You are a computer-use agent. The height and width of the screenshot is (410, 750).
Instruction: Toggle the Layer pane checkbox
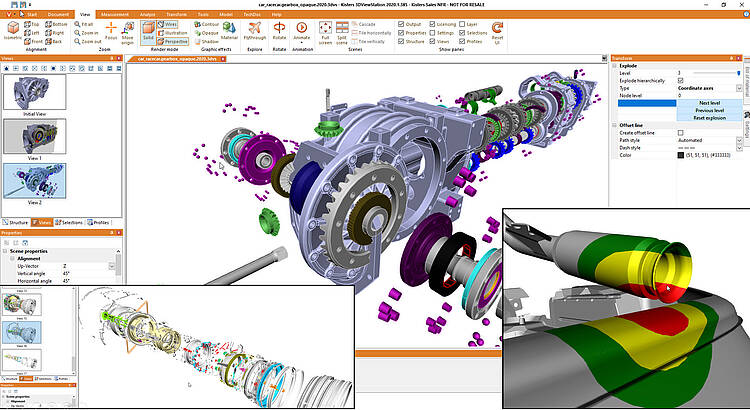(462, 24)
